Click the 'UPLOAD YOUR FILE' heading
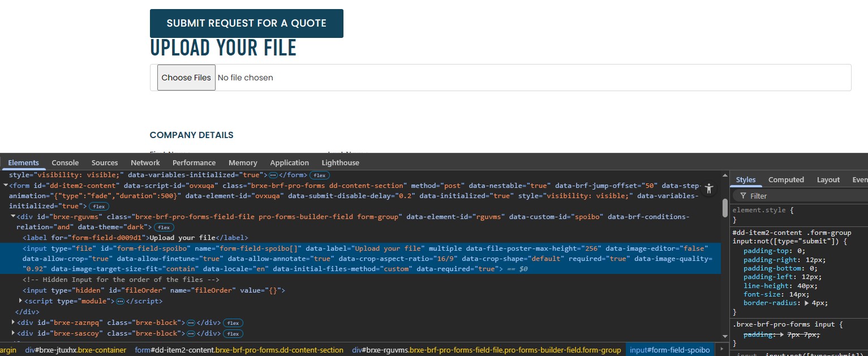This screenshot has height=356, width=868. click(x=223, y=48)
